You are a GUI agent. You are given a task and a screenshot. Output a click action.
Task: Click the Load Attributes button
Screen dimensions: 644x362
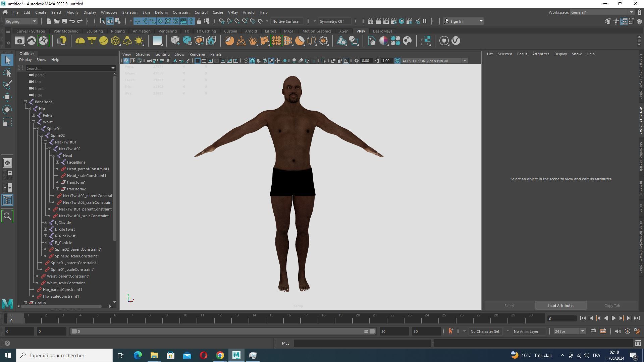click(561, 306)
